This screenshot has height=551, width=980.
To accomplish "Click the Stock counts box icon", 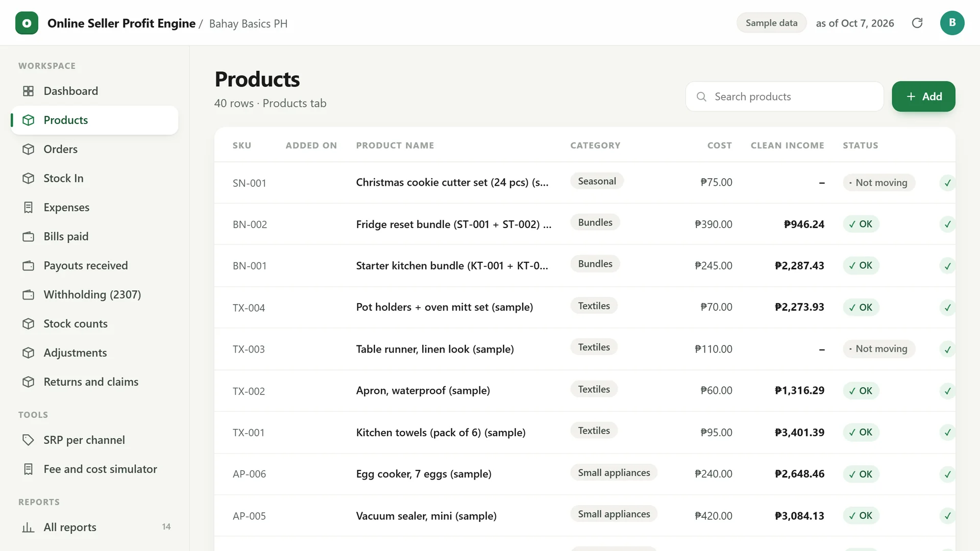I will pyautogui.click(x=29, y=323).
